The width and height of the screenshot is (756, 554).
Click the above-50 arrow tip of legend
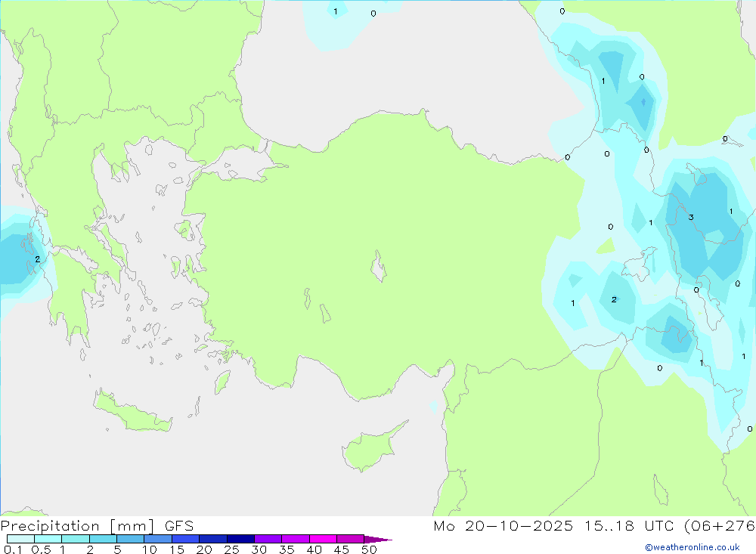tap(378, 540)
